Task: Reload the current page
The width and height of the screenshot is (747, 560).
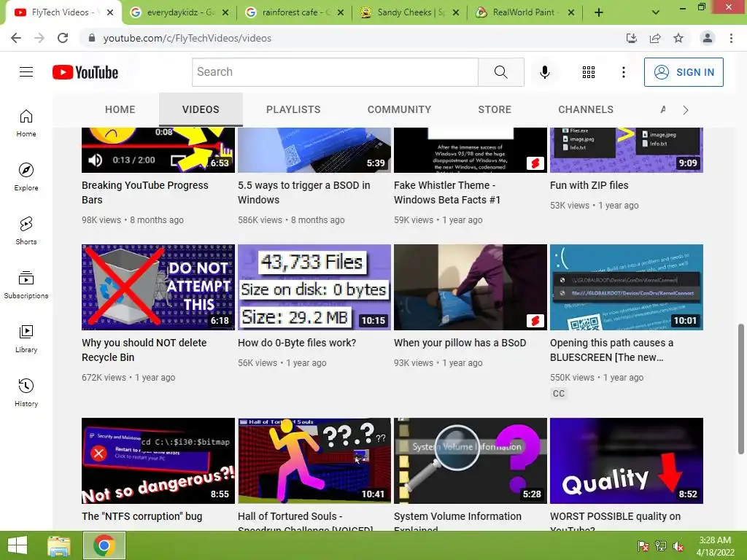Action: point(63,38)
